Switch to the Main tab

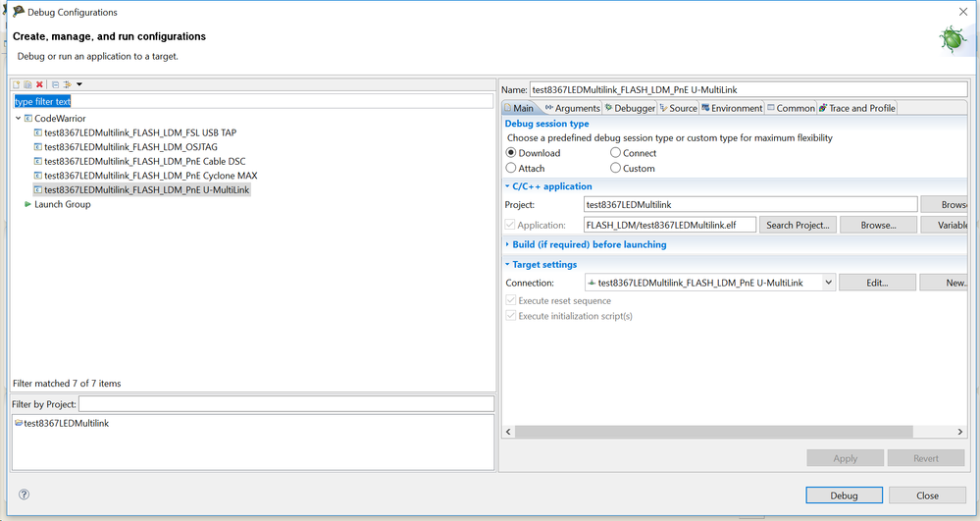(519, 108)
